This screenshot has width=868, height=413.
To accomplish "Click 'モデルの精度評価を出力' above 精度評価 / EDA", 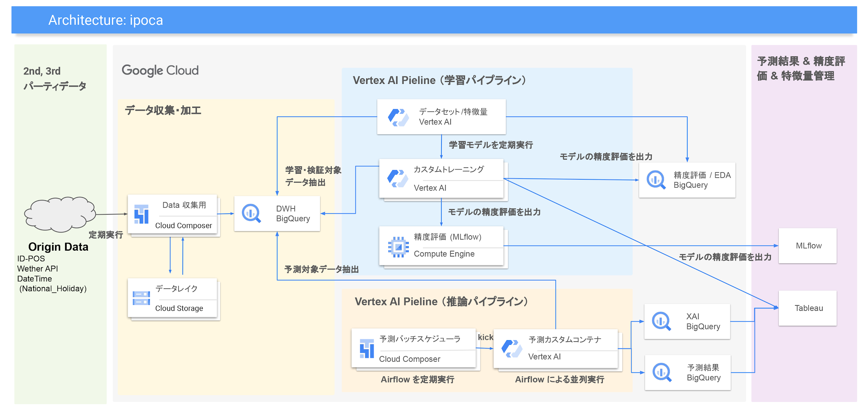I will click(x=606, y=157).
